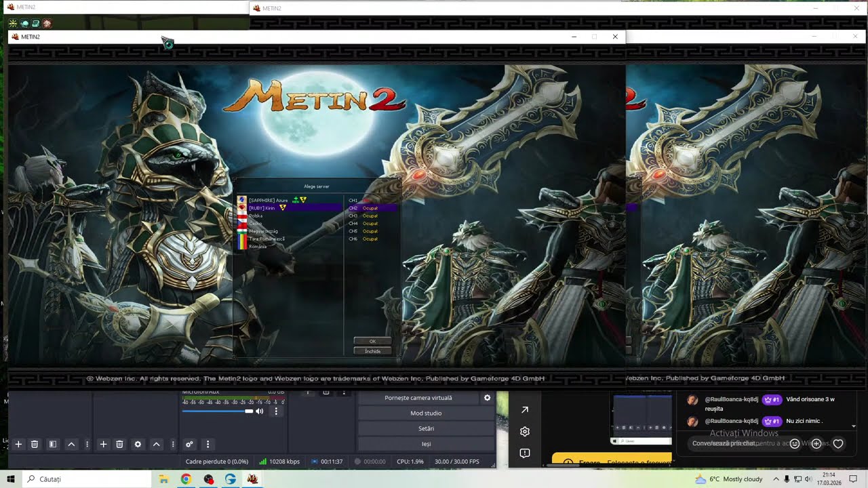Click the bitrate indicator 10208 kbps
This screenshot has width=868, height=488.
coord(279,462)
